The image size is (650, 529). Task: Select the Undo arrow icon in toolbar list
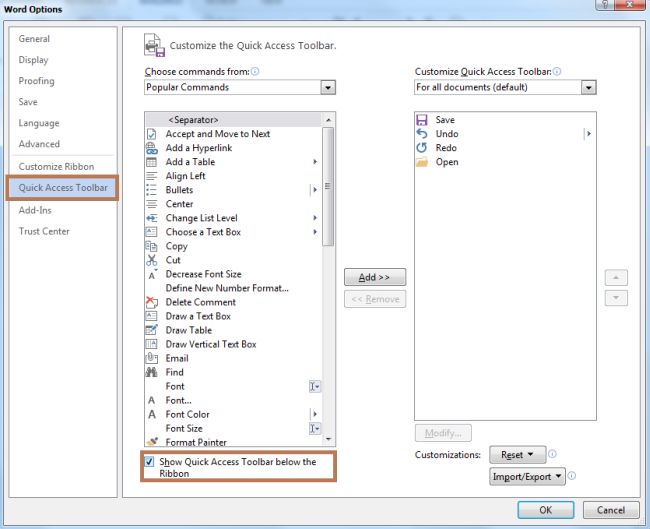(x=422, y=134)
